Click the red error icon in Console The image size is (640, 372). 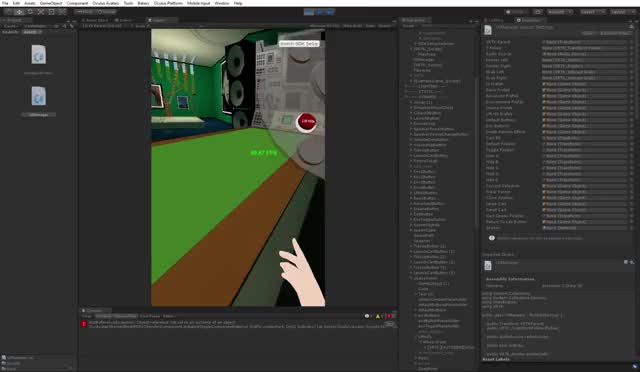coord(84,324)
